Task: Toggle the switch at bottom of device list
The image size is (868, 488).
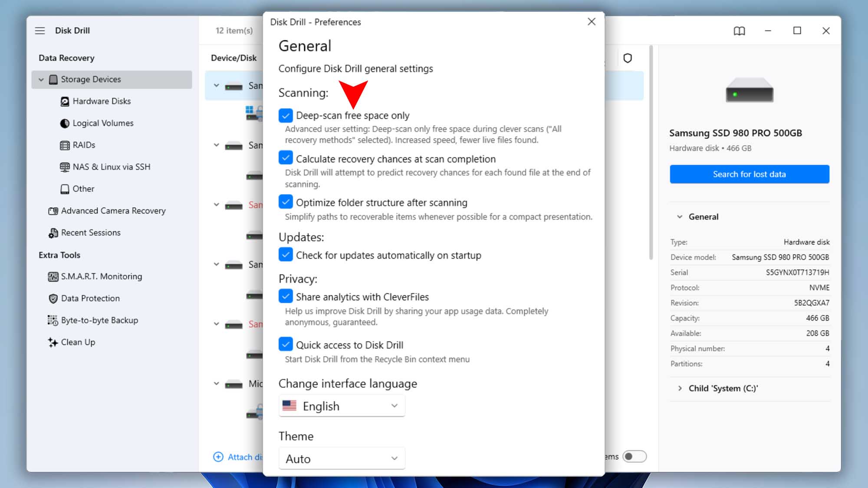Action: point(634,456)
